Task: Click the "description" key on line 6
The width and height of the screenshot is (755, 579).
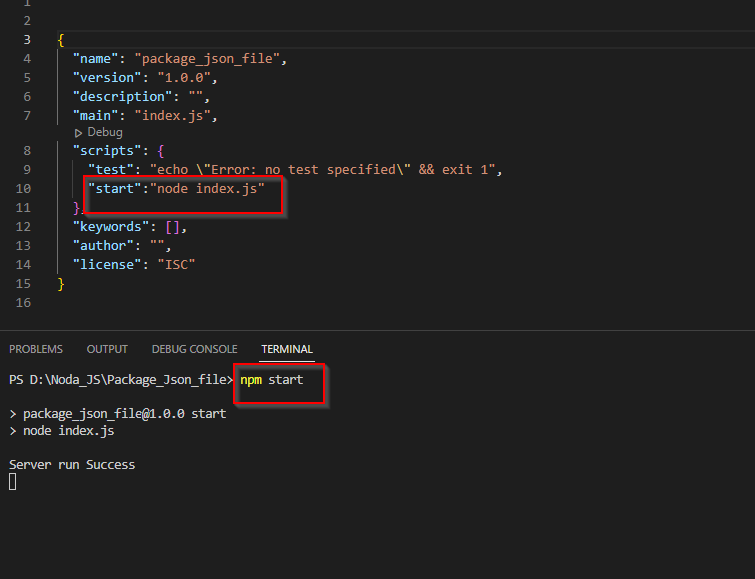Action: point(122,97)
